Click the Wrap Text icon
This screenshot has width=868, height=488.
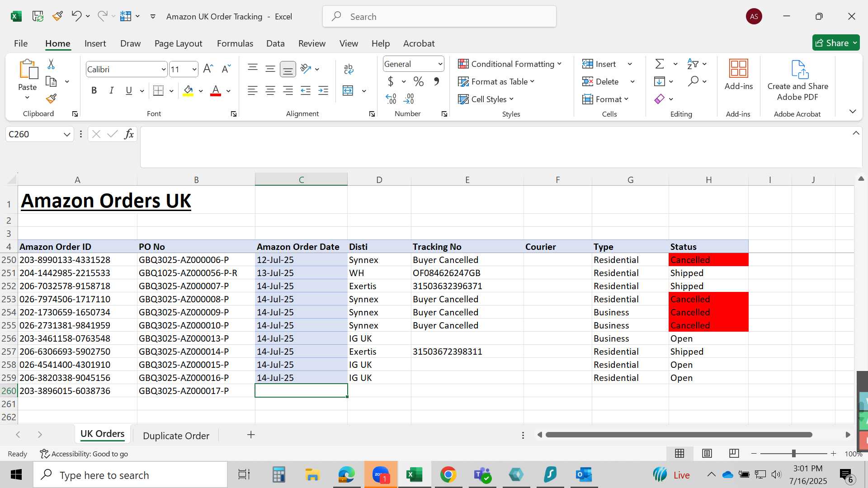pyautogui.click(x=348, y=69)
